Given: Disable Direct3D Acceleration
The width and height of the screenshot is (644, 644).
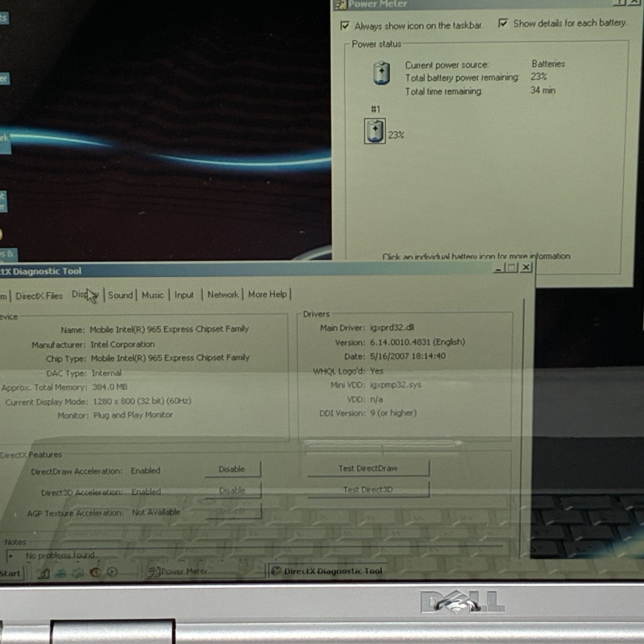Looking at the screenshot, I should pos(233,490).
